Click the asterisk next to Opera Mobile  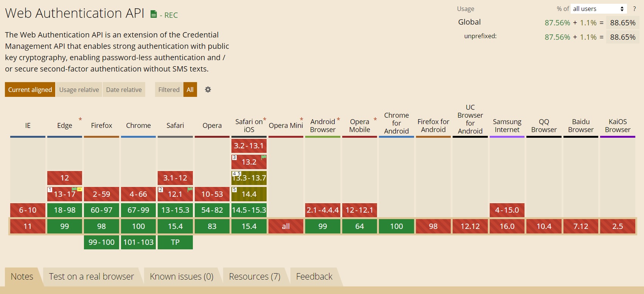[375, 120]
